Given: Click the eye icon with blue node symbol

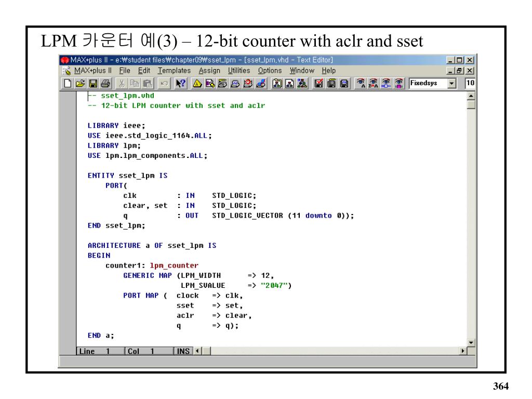Looking at the screenshot, I should click(x=386, y=83).
